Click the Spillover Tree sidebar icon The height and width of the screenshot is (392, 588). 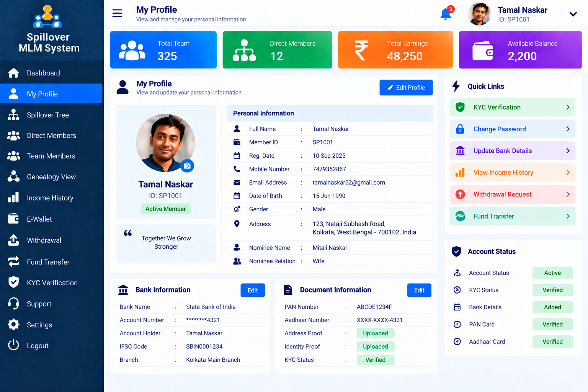(x=13, y=115)
